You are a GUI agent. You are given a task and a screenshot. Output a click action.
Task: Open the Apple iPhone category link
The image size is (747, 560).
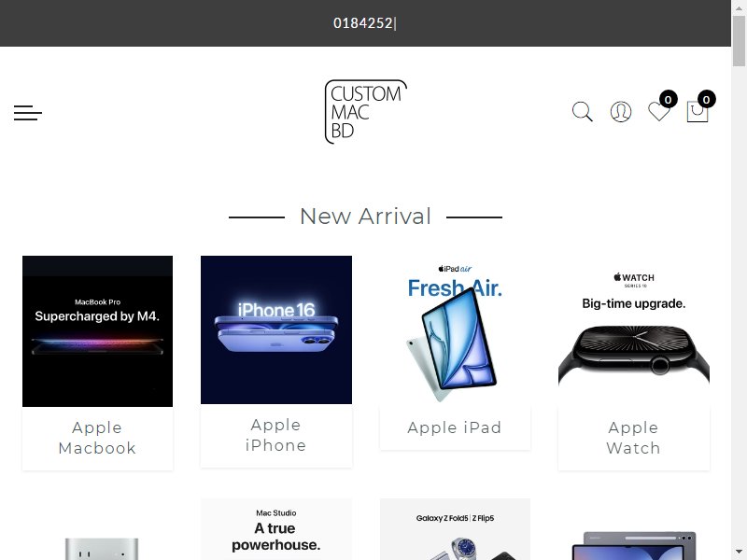[x=275, y=435]
